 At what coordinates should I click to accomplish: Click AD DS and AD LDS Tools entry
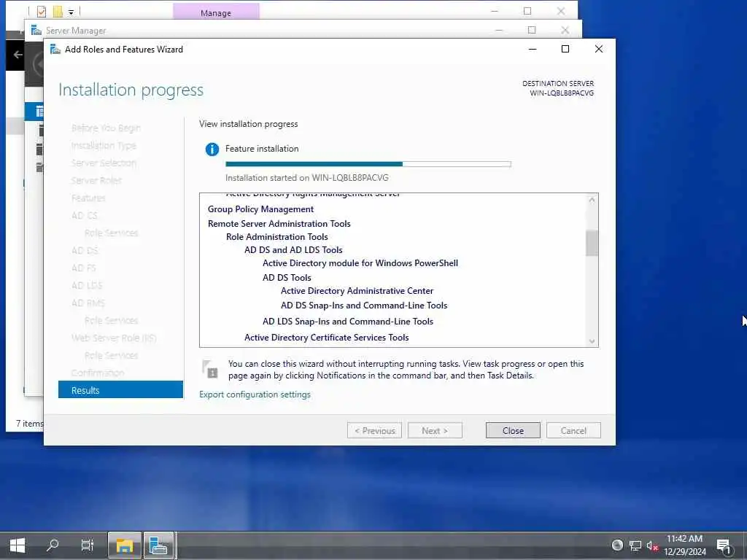tap(293, 250)
